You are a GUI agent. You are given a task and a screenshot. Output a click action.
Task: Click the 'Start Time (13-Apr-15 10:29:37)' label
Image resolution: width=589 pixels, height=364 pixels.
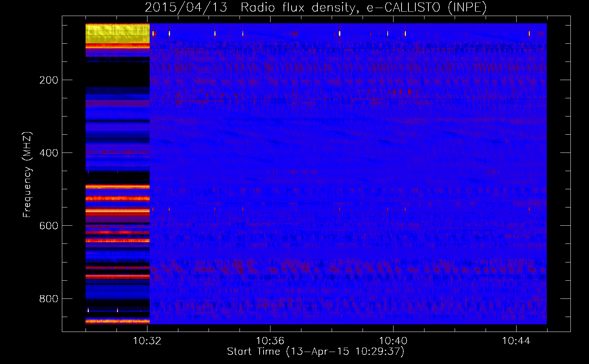tap(316, 352)
